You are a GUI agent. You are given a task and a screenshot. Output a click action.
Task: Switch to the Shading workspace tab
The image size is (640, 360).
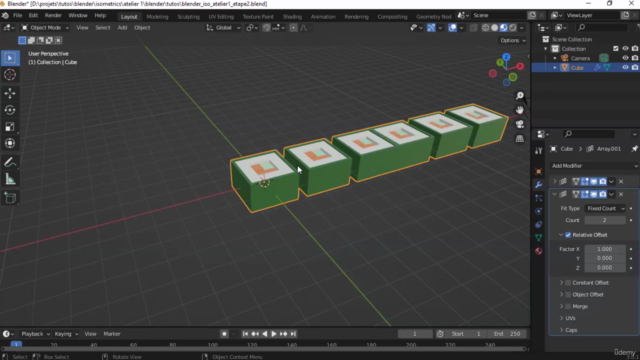click(292, 17)
